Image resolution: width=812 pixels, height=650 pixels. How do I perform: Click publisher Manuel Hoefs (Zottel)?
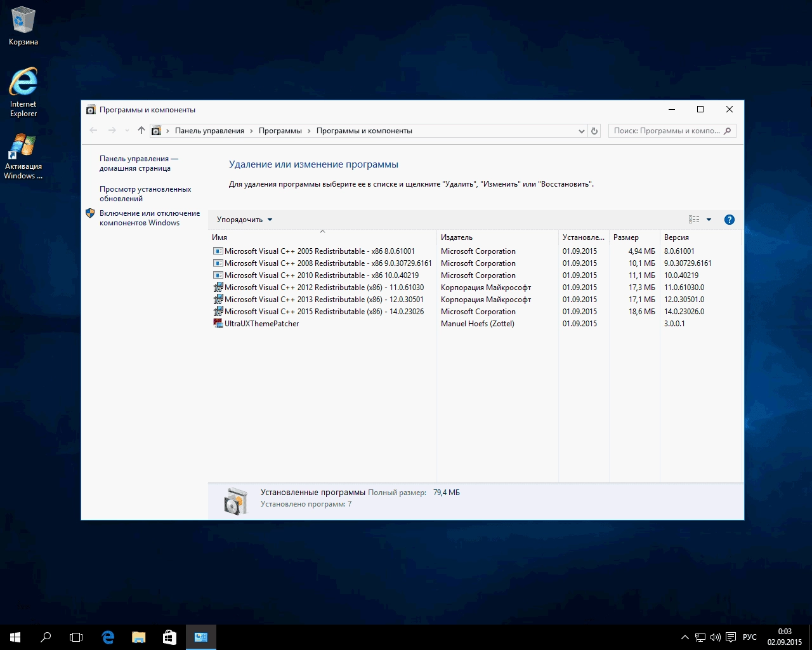pyautogui.click(x=478, y=324)
